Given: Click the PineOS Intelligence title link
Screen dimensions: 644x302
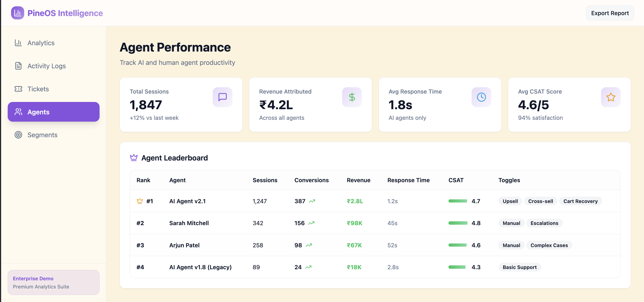Looking at the screenshot, I should [x=65, y=13].
